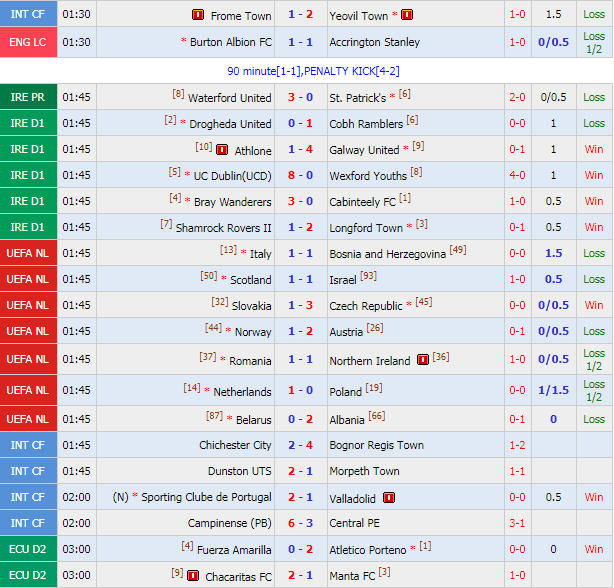This screenshot has width=614, height=588.
Task: Click the red card icon beside Yeovil Town
Action: coord(407,15)
